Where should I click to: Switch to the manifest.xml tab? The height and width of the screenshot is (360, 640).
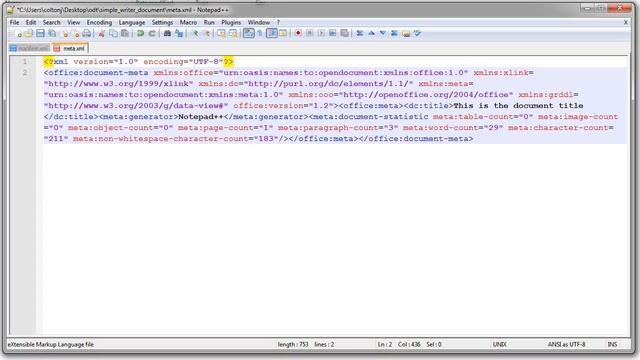pyautogui.click(x=29, y=49)
